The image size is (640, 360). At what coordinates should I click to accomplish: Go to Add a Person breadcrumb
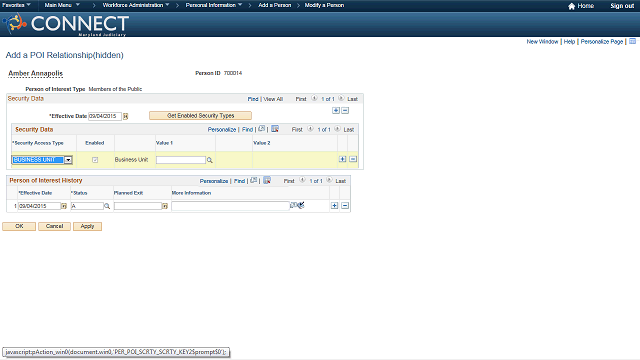click(x=275, y=5)
